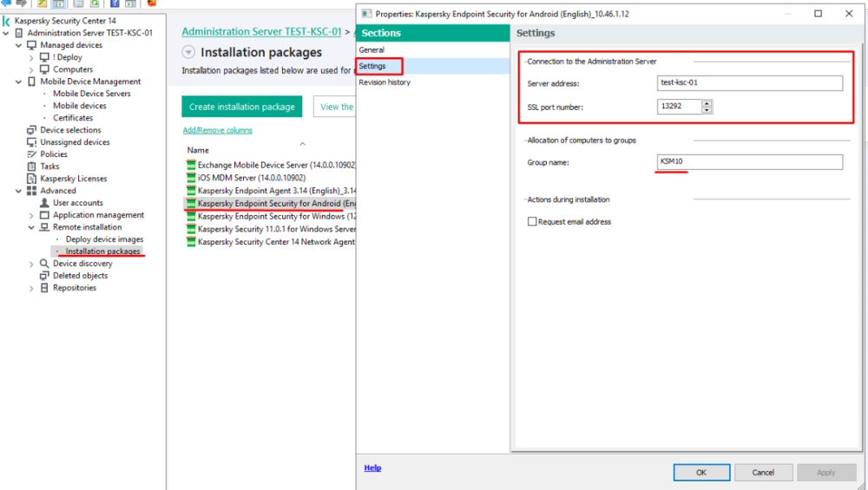Image resolution: width=868 pixels, height=490 pixels.
Task: Click the Mobile Device Management phone icon
Action: [x=31, y=82]
